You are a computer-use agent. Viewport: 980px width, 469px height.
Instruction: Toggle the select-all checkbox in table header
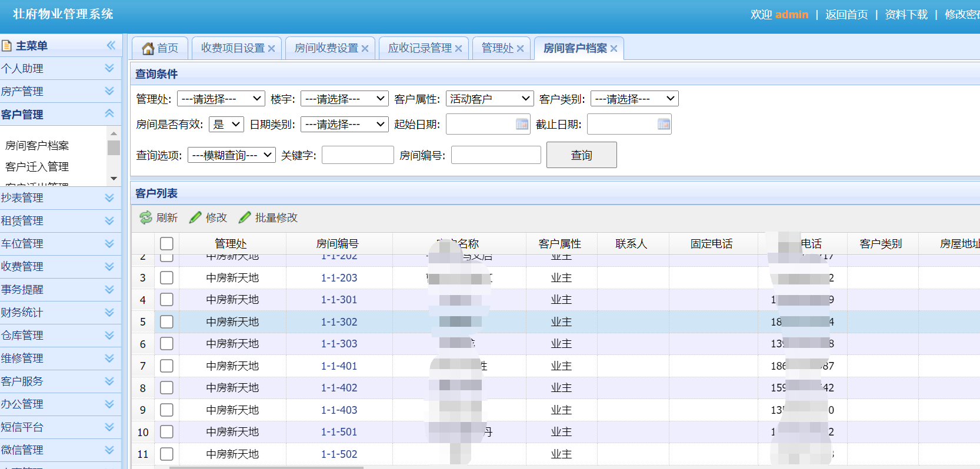click(166, 244)
